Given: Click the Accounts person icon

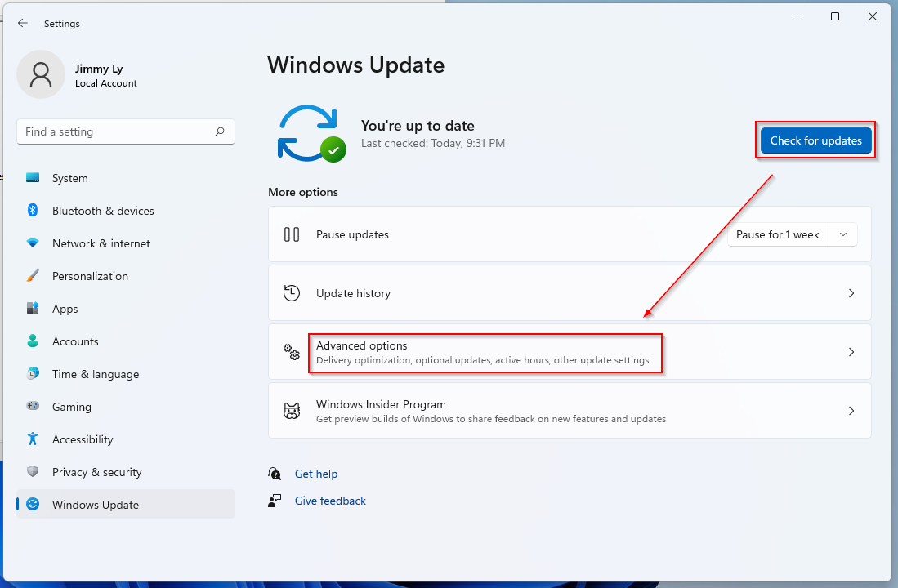Looking at the screenshot, I should [x=33, y=341].
